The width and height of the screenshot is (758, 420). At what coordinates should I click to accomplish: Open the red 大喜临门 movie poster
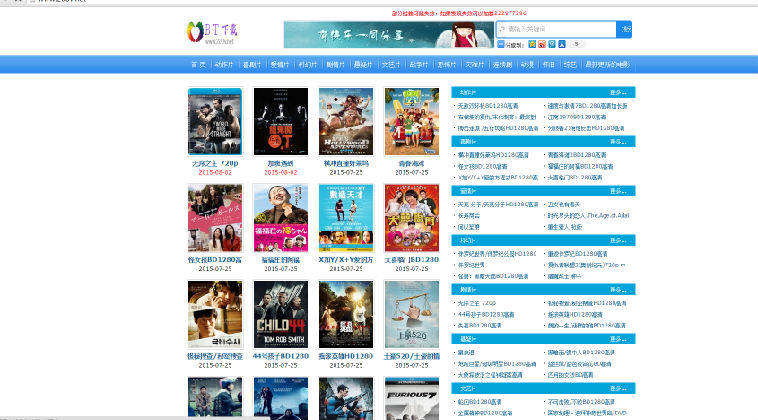coord(412,217)
